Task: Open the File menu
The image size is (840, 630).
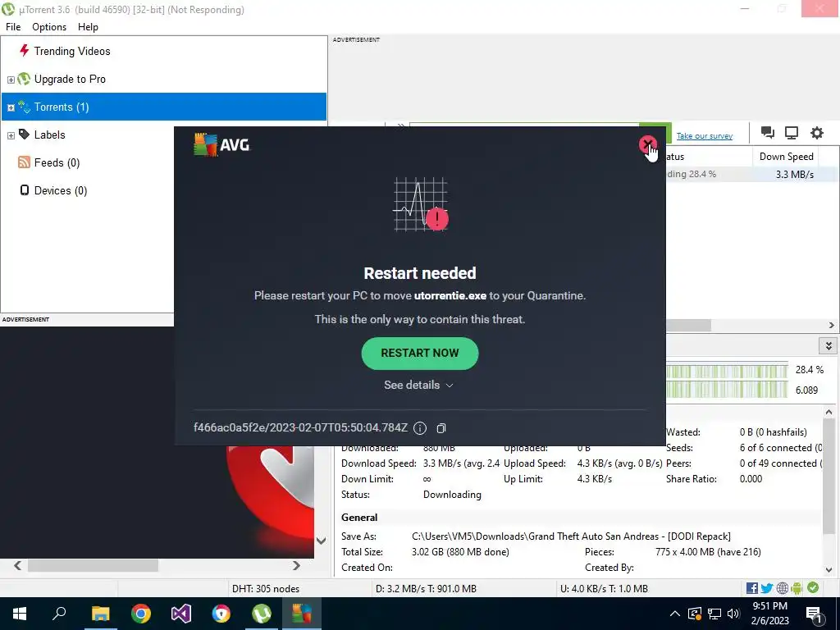Action: (13, 27)
